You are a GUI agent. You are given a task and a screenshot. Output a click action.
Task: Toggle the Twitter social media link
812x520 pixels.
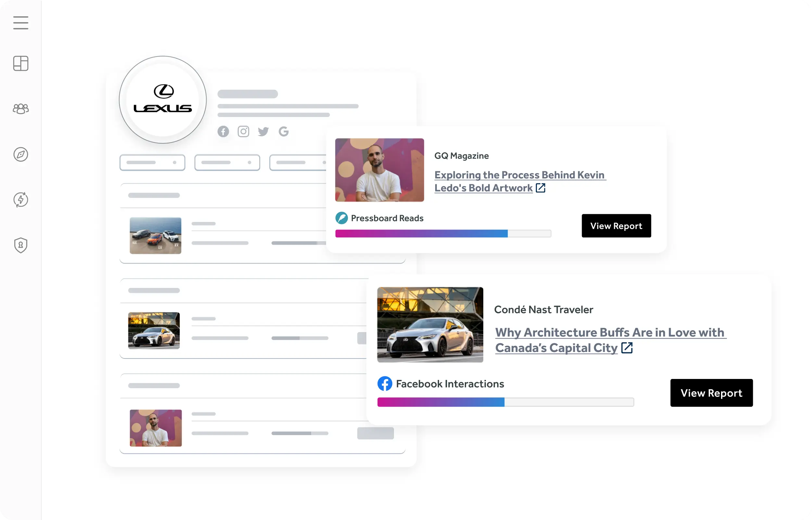coord(263,131)
